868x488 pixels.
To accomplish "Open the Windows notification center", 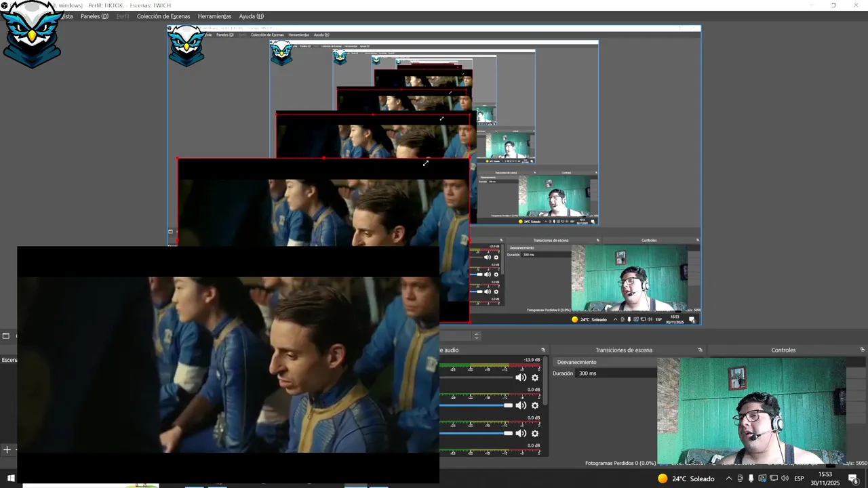I will [853, 479].
